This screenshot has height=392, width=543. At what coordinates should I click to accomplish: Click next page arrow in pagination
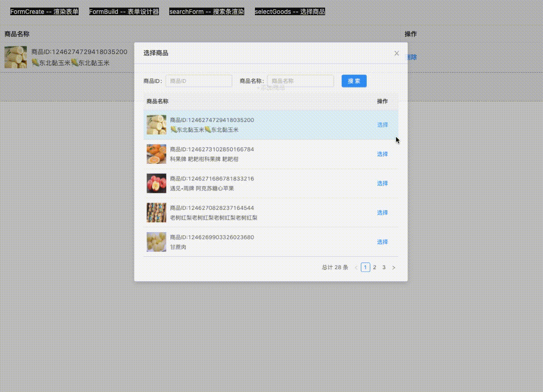pyautogui.click(x=393, y=267)
